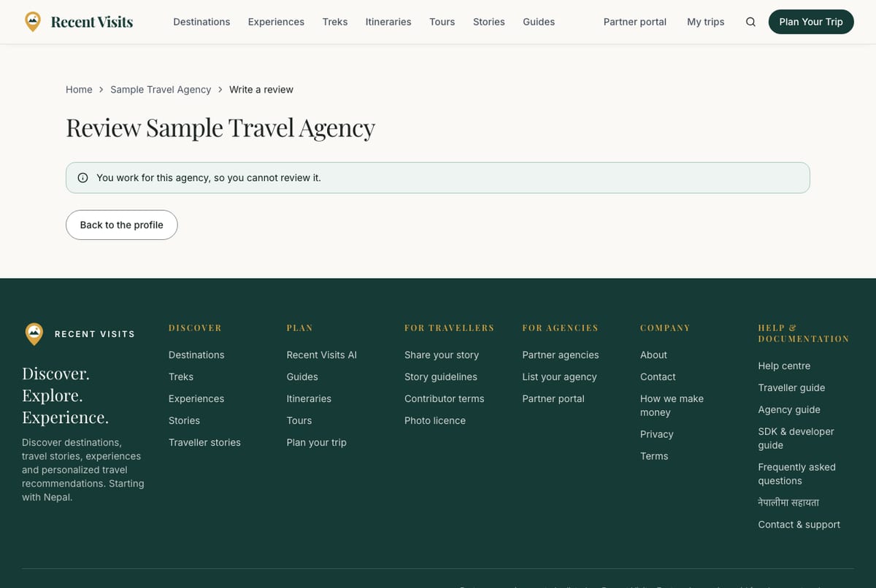Open the Terms footer link
The image size is (876, 588).
pyautogui.click(x=654, y=456)
